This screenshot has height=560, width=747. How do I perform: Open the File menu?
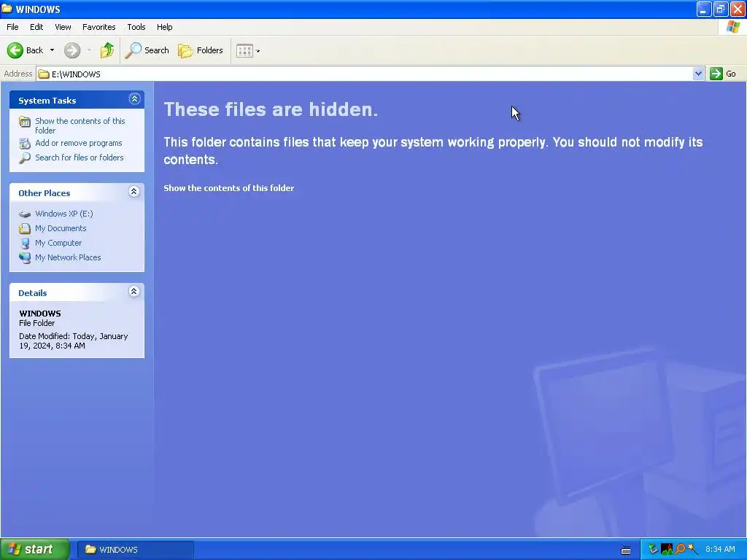click(x=13, y=27)
